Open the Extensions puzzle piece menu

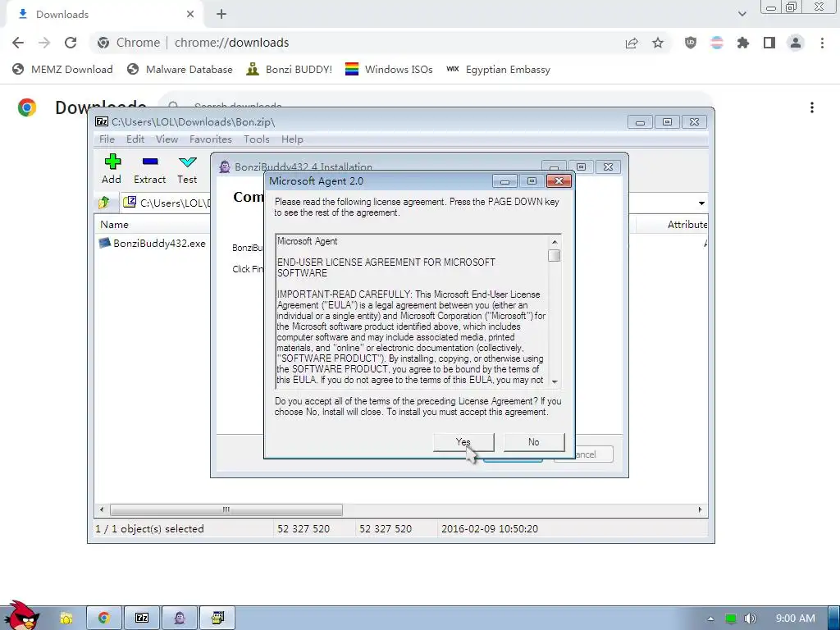click(x=743, y=43)
